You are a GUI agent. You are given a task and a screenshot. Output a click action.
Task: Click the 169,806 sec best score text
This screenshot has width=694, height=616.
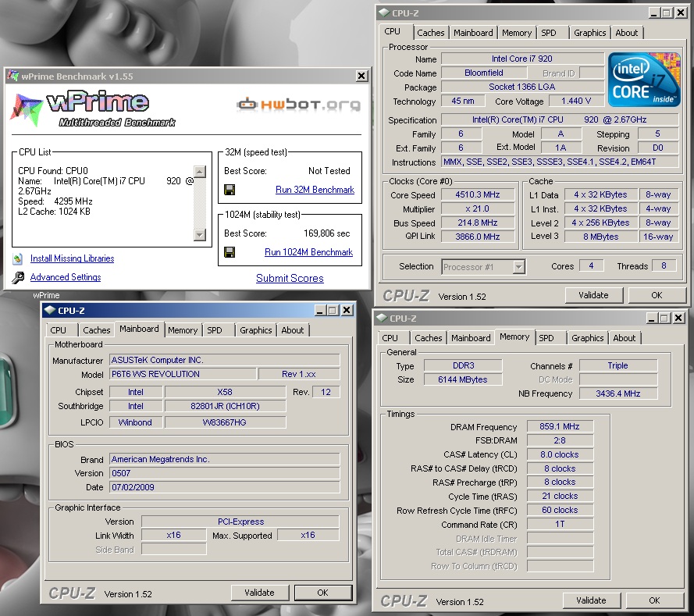click(x=326, y=233)
